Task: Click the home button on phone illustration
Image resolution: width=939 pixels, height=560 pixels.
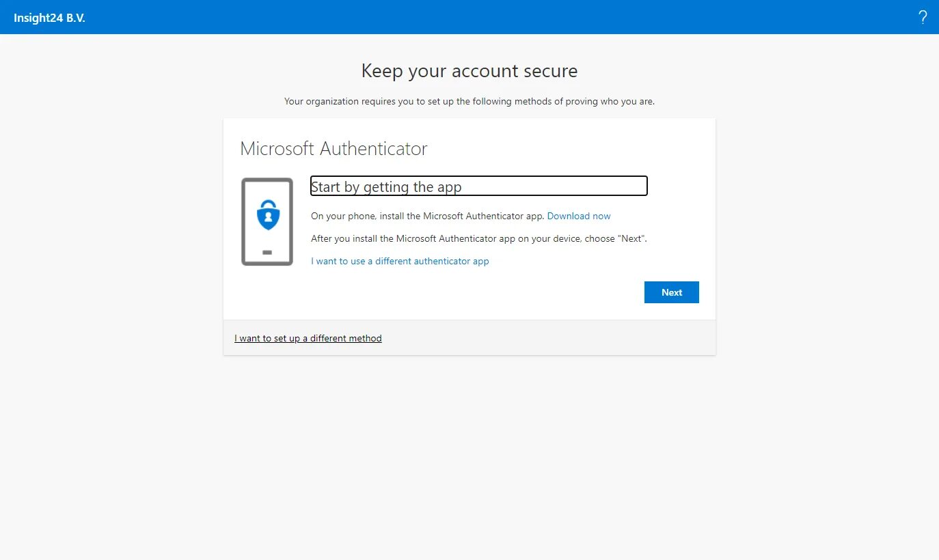Action: click(267, 253)
